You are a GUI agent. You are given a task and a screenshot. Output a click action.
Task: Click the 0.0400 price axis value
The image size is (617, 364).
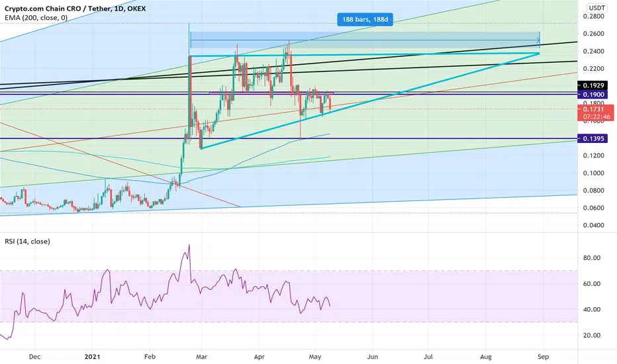[x=593, y=225]
